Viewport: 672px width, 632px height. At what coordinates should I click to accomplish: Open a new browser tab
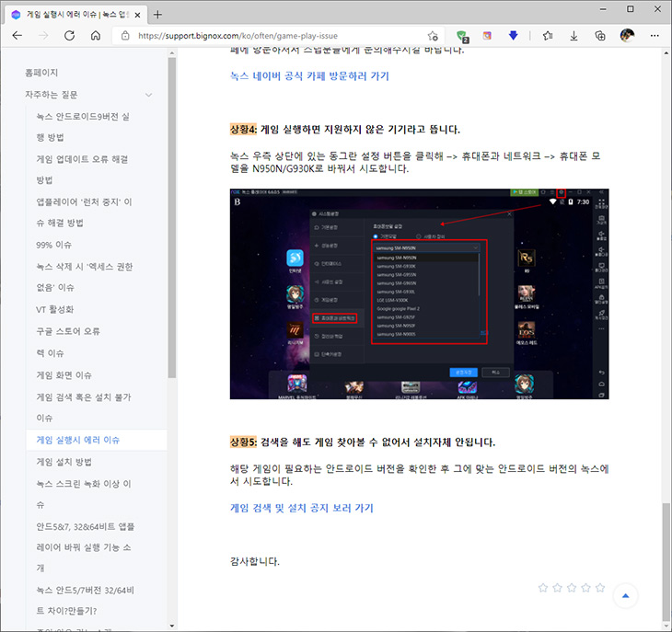(x=157, y=15)
